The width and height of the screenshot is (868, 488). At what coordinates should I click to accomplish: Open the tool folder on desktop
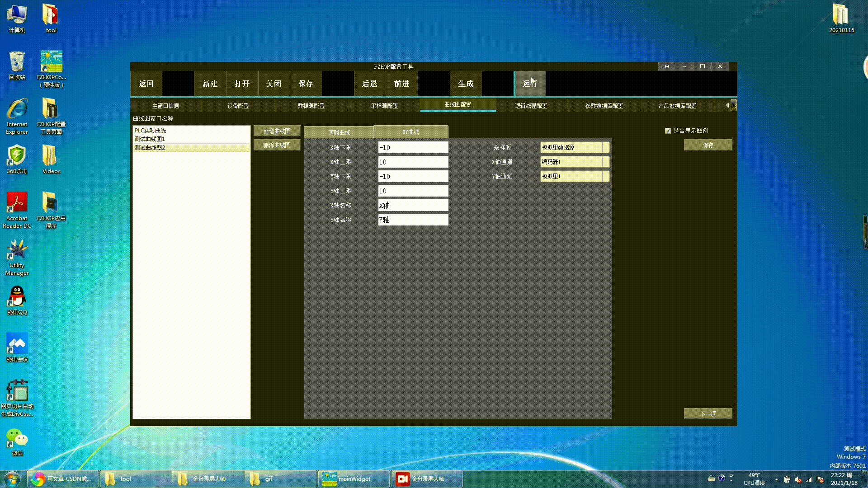point(51,19)
